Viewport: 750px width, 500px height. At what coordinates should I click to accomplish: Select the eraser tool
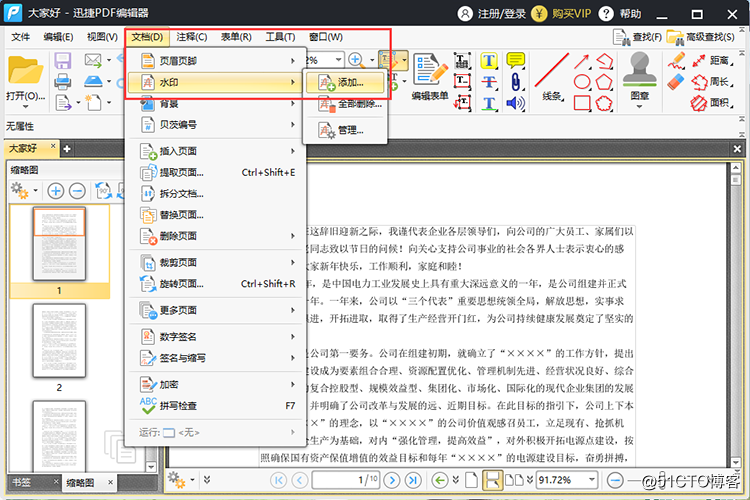tap(676, 82)
